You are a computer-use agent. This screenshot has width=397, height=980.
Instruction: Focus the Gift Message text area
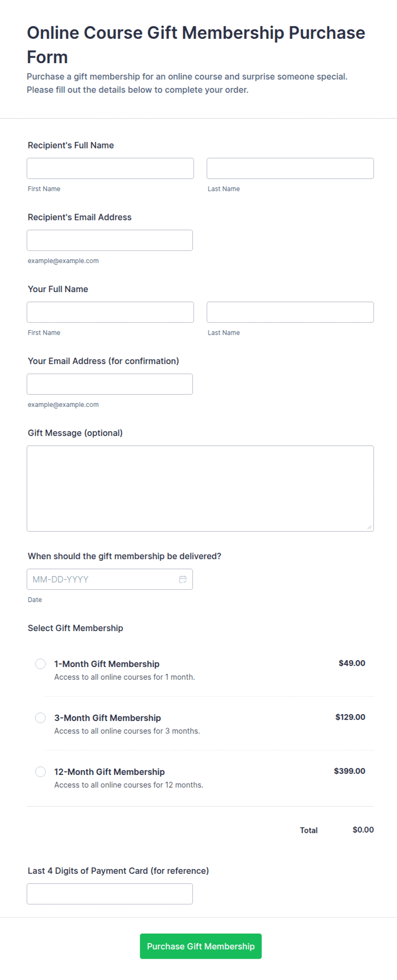(200, 488)
